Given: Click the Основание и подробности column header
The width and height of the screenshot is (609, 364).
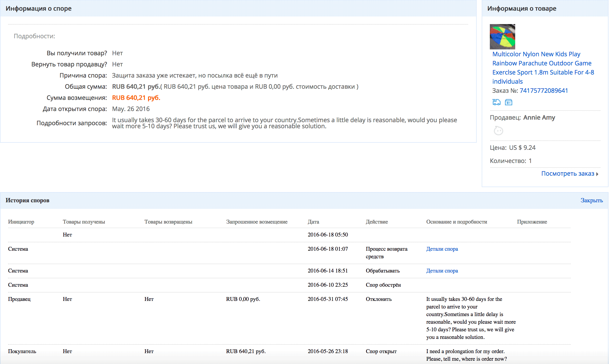Looking at the screenshot, I should click(x=457, y=222).
